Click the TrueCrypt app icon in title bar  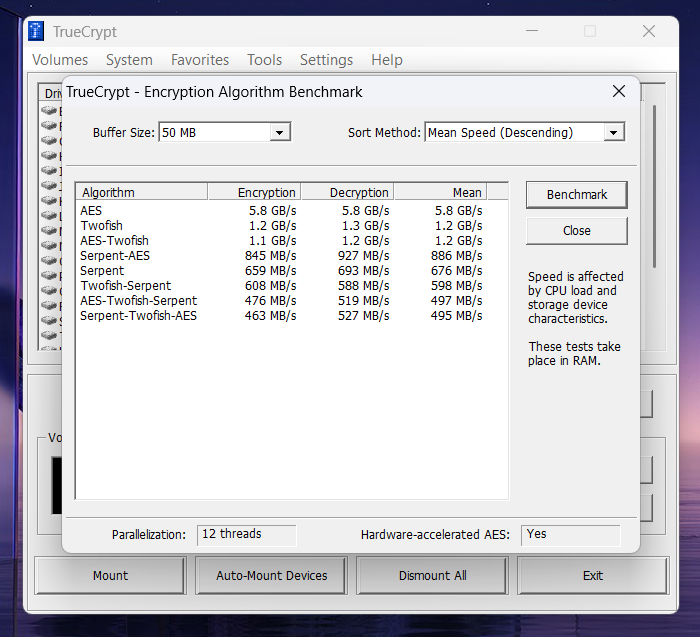pyautogui.click(x=36, y=31)
